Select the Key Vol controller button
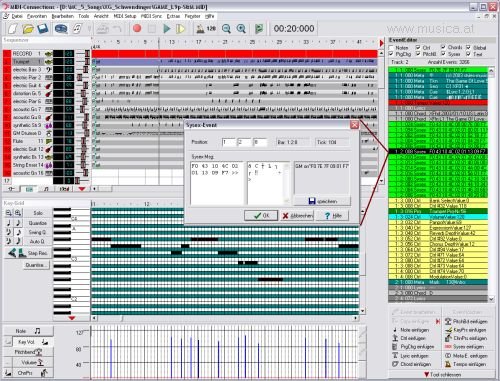The image size is (500, 381). click(x=32, y=342)
